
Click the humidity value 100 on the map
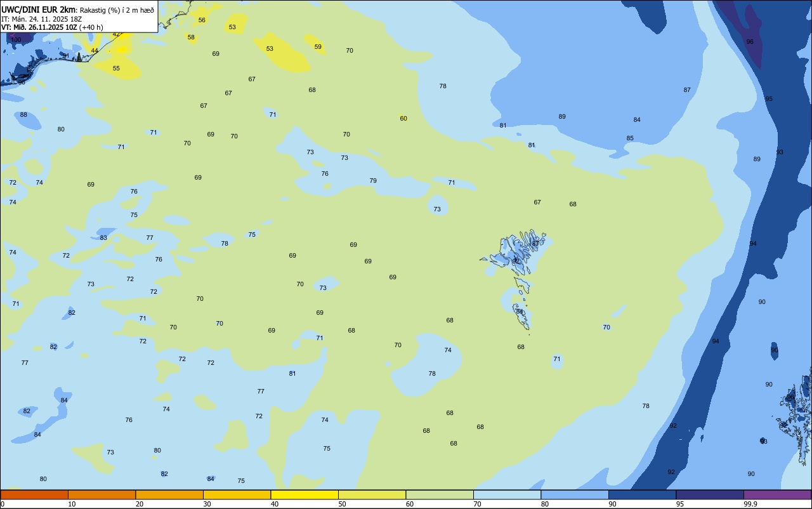click(x=16, y=39)
